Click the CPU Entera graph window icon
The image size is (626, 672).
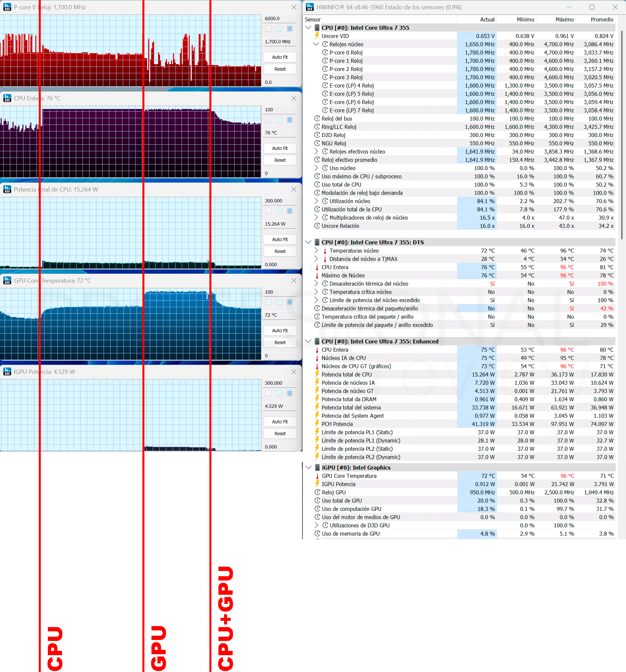pyautogui.click(x=7, y=98)
